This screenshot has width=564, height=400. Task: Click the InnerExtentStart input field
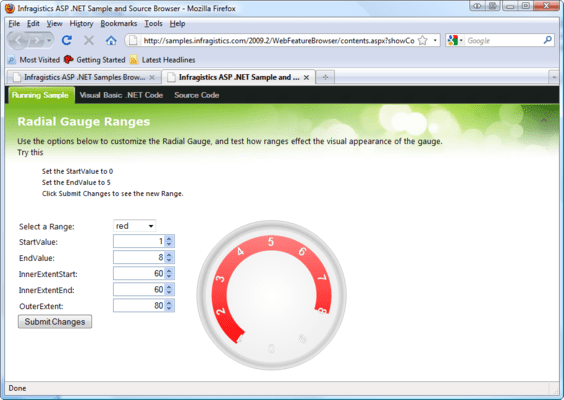[139, 273]
